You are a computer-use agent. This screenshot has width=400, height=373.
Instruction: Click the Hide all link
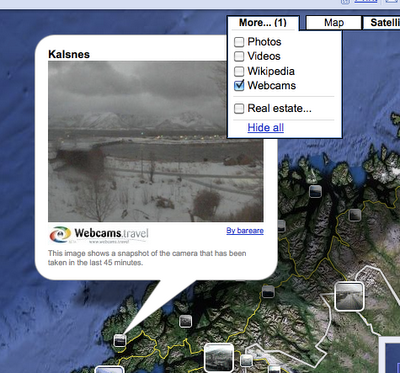(266, 128)
